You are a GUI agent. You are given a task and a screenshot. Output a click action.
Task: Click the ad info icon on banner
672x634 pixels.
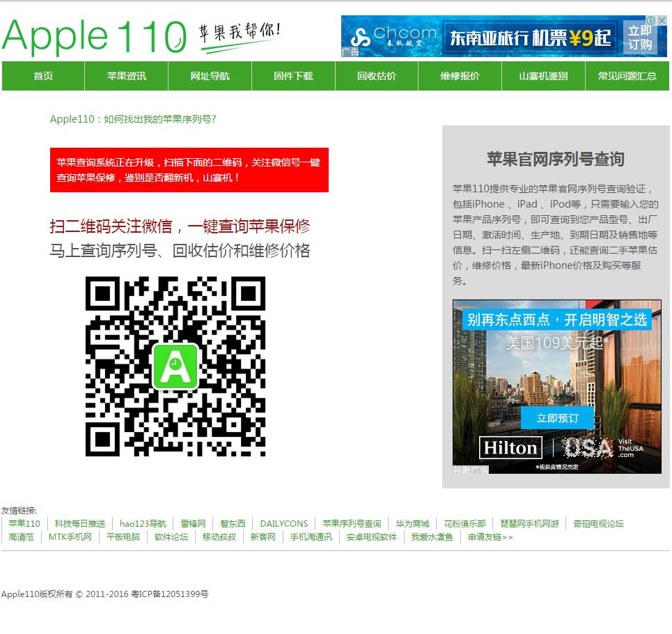pyautogui.click(x=651, y=20)
